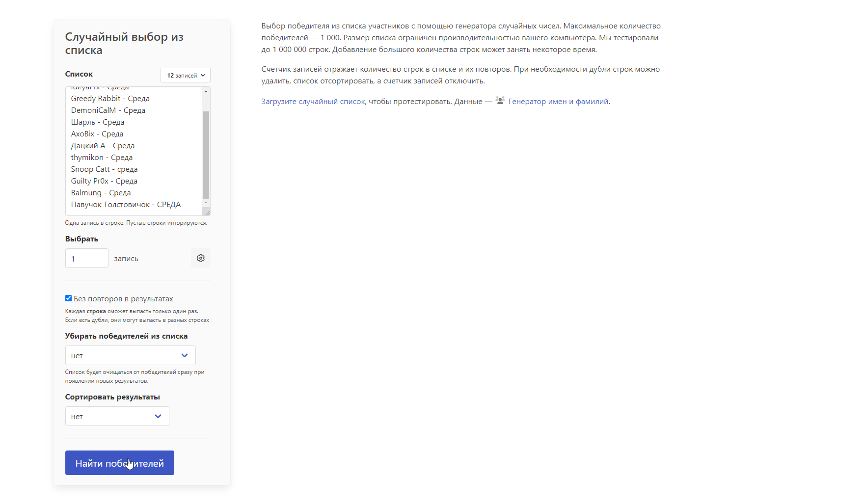Toggle the "Без повторов в результатах" checkbox

(x=68, y=298)
